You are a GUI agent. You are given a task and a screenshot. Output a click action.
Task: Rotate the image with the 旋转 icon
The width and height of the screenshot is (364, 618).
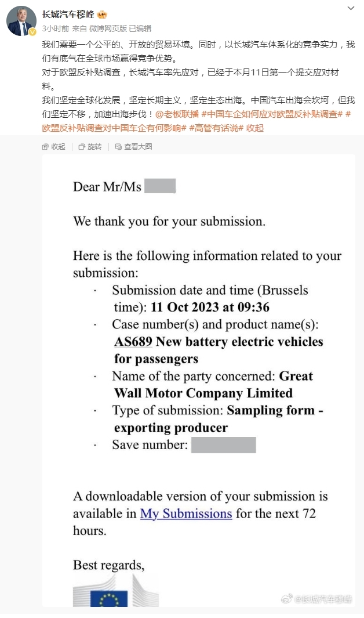[90, 147]
